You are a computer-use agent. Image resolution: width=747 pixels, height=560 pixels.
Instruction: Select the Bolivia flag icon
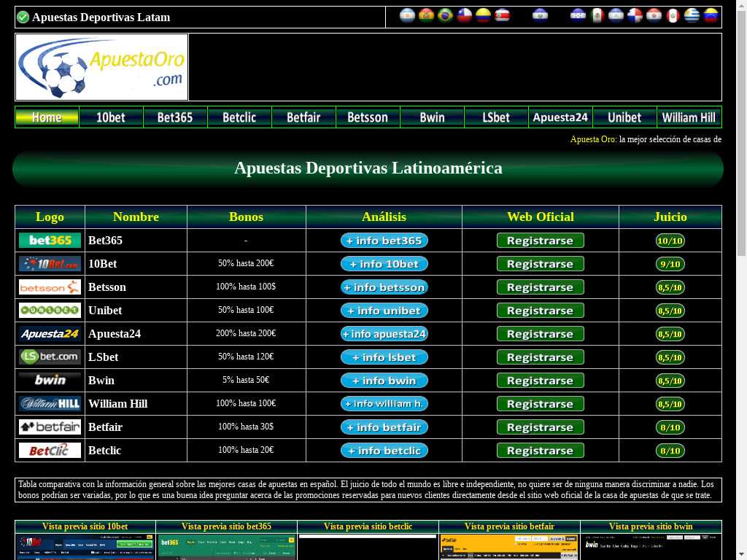point(426,16)
